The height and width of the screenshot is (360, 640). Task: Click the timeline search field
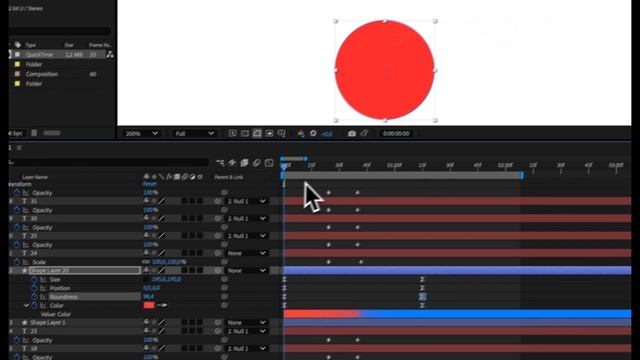pyautogui.click(x=109, y=162)
